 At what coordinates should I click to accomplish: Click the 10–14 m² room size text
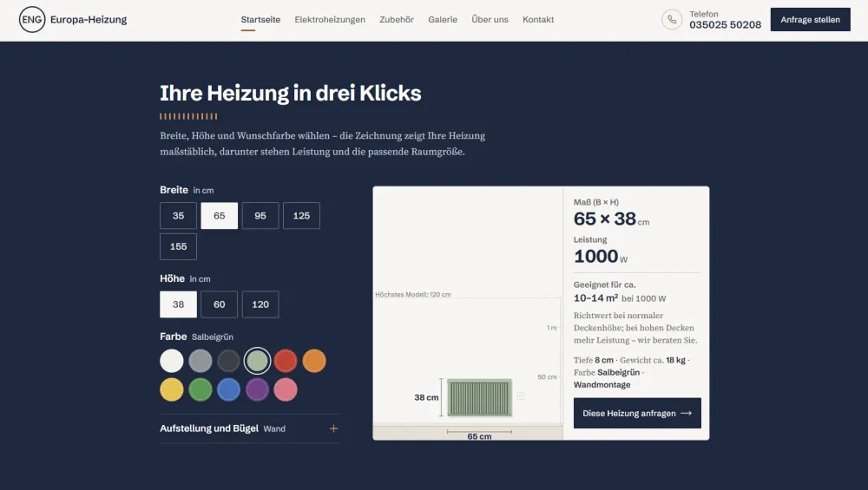coord(595,298)
